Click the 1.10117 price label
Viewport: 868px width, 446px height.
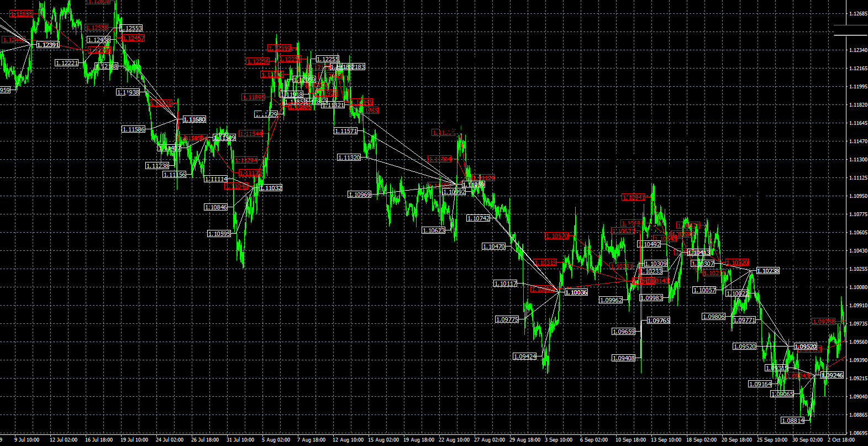(x=506, y=284)
